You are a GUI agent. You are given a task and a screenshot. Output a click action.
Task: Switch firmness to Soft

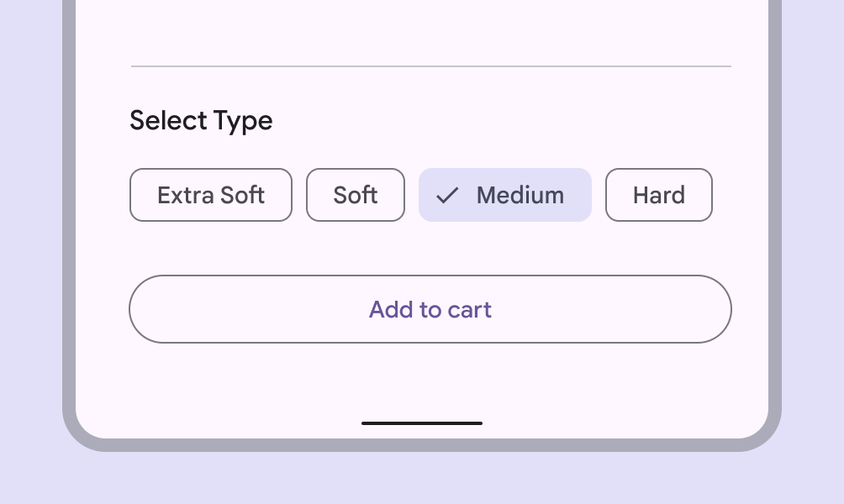point(356,195)
